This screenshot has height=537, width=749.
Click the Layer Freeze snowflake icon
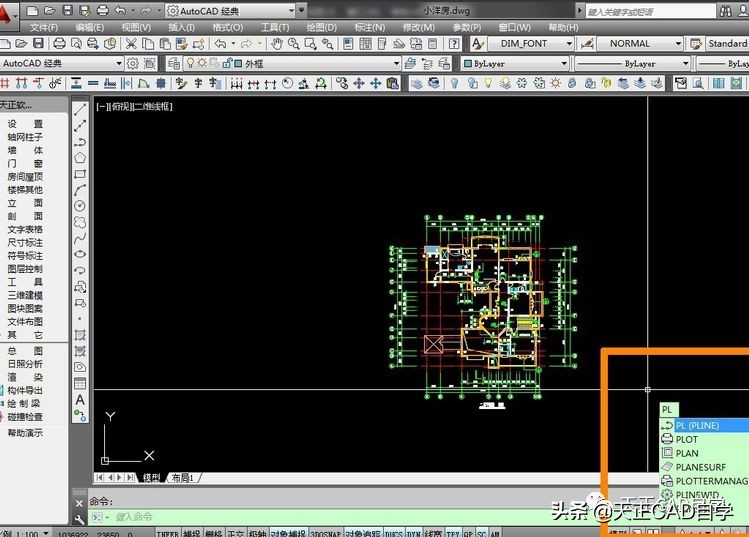[x=522, y=84]
